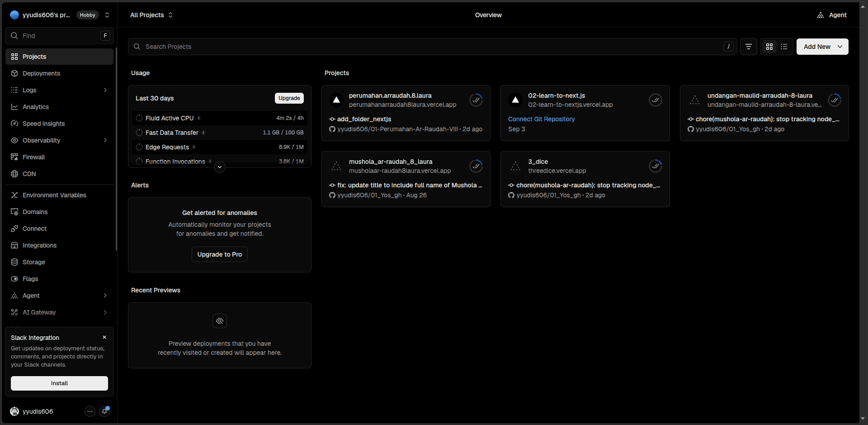Open the All Projects dropdown

pos(151,15)
